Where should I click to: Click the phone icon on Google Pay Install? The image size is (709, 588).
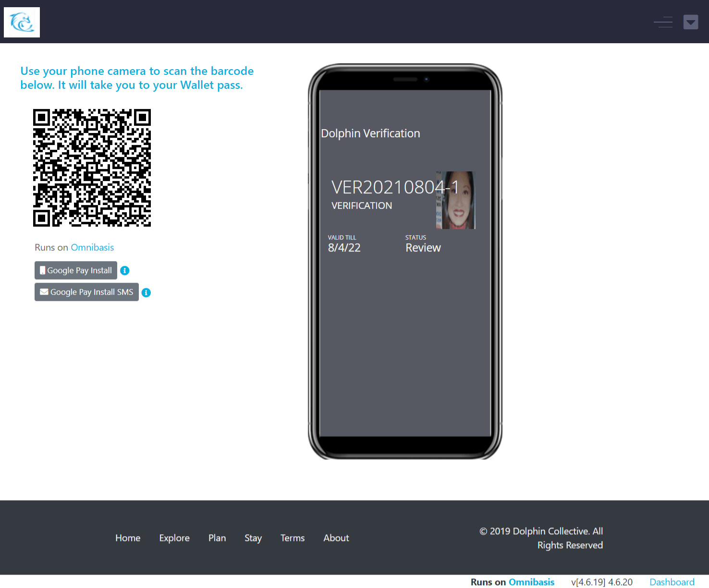pos(42,270)
